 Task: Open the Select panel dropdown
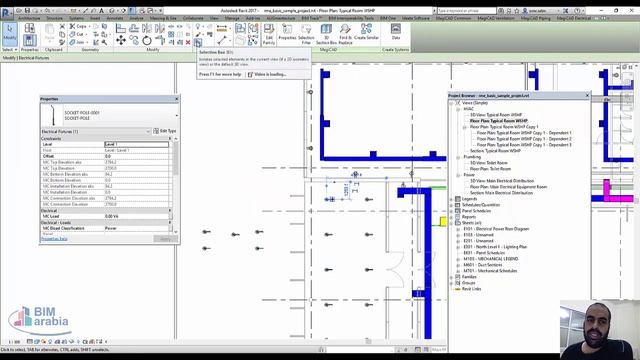tap(9, 49)
